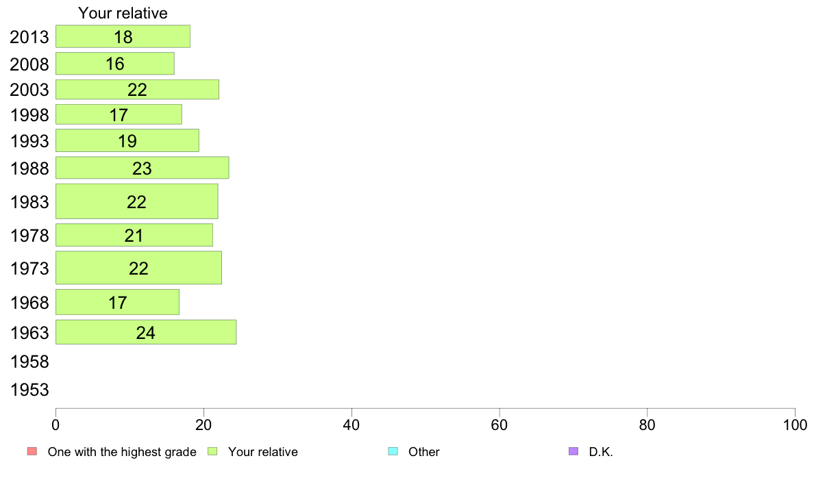Click the 1998 bar labeled 17

pyautogui.click(x=119, y=114)
